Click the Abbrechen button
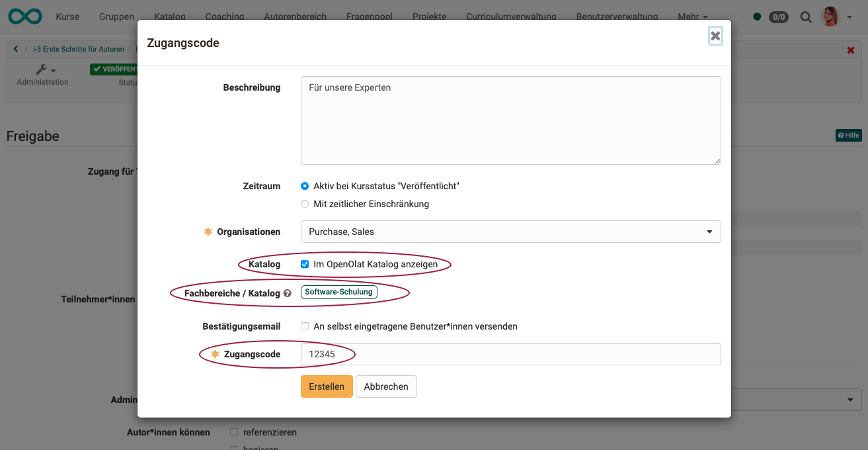 [386, 386]
